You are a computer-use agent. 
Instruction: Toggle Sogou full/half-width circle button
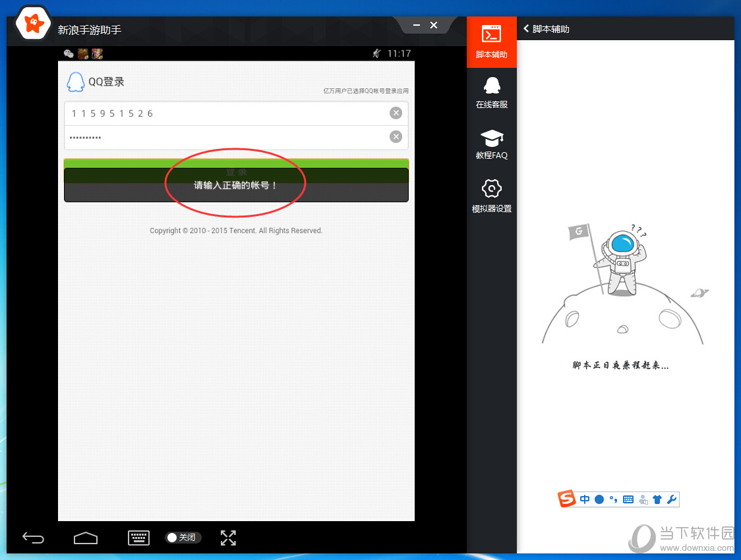[x=599, y=499]
